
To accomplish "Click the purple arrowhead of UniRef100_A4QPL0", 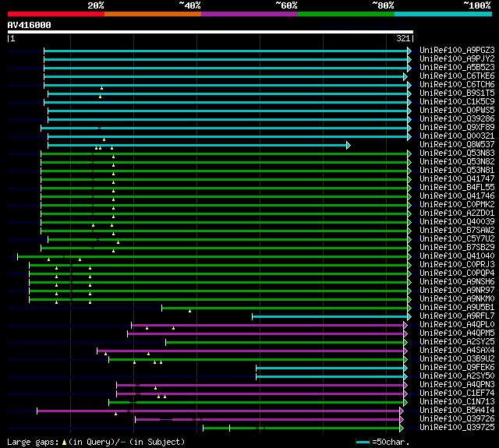I will (x=405, y=325).
